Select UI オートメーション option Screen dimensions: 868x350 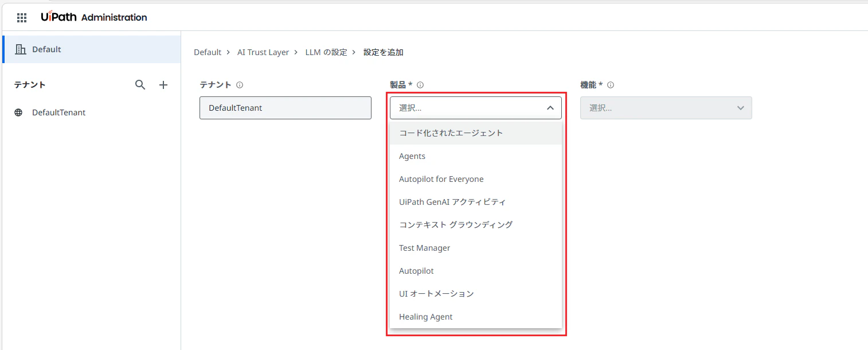(x=476, y=294)
